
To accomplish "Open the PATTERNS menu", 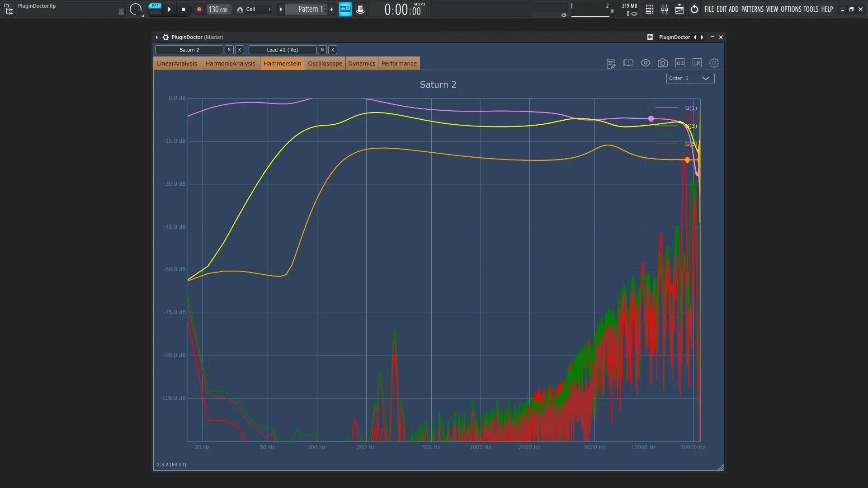I will tap(752, 9).
